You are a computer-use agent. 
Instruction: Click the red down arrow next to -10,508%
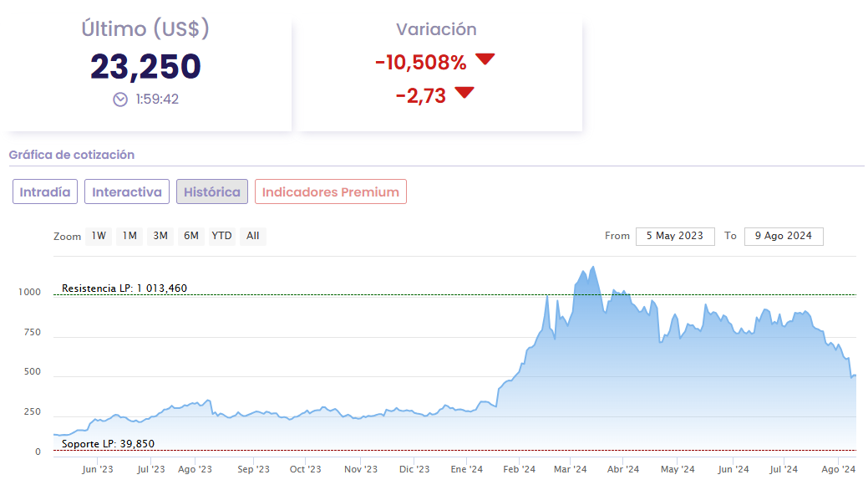click(x=485, y=59)
